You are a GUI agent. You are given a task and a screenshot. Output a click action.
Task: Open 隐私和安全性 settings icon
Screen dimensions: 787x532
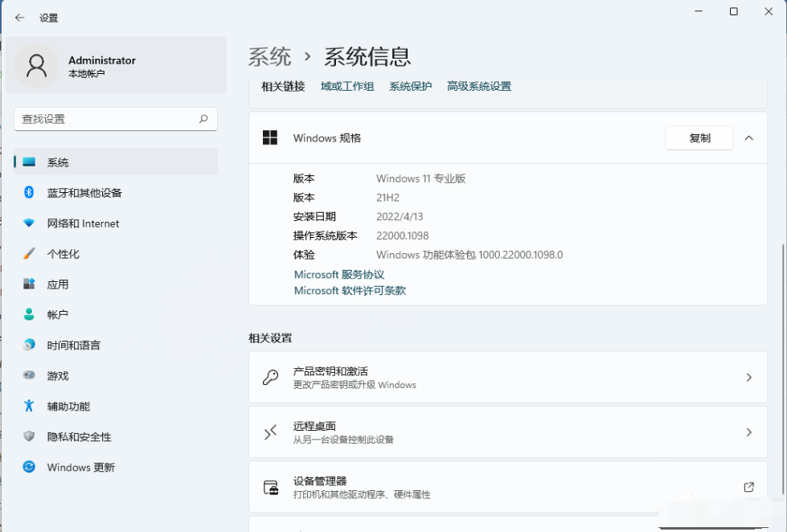click(x=28, y=436)
